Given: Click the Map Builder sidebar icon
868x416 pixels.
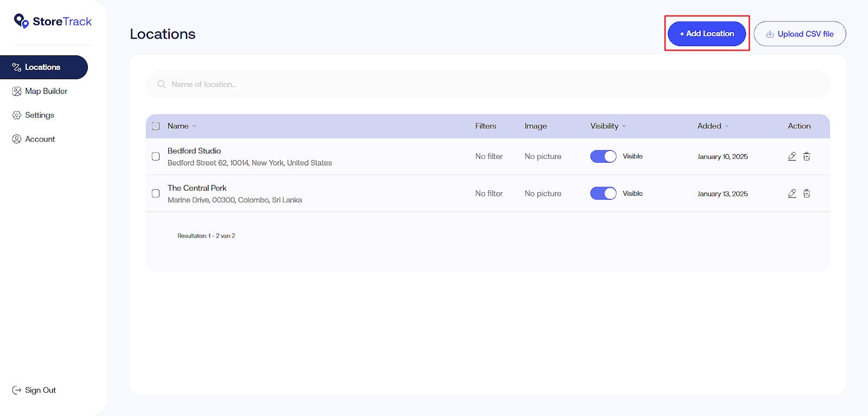Looking at the screenshot, I should (17, 91).
